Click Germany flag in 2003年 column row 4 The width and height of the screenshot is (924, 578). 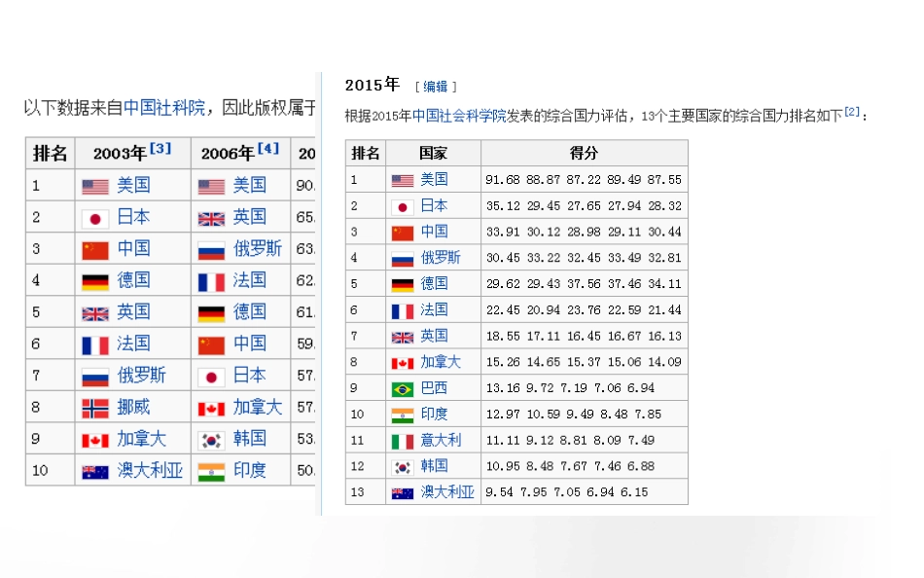[95, 282]
